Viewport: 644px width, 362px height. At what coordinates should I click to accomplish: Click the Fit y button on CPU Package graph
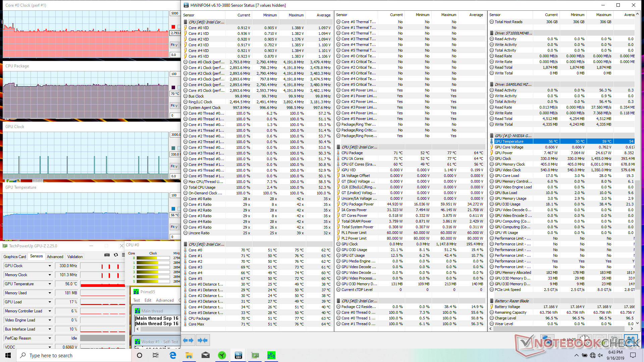174,106
